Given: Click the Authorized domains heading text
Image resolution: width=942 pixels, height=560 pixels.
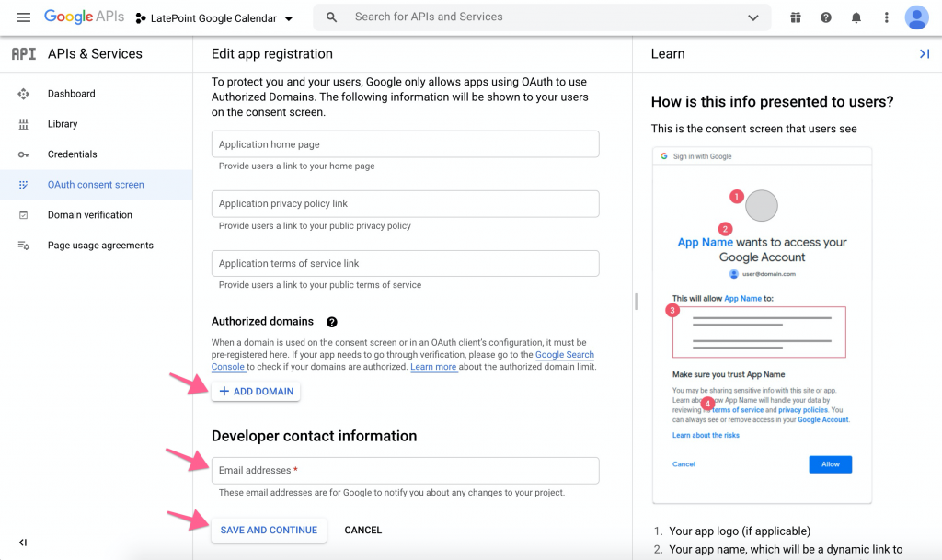Looking at the screenshot, I should 262,322.
